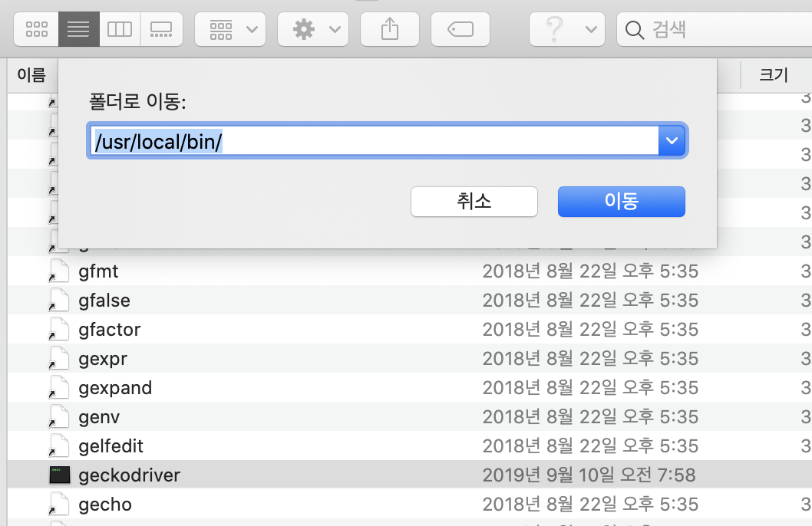Sort by the 이름 name column header
The height and width of the screenshot is (526, 812).
tap(32, 75)
